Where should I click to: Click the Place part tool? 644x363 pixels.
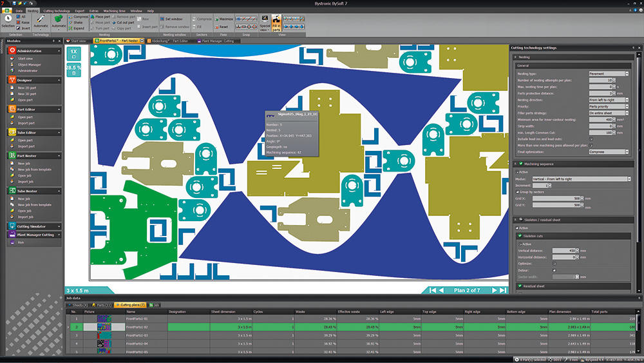tap(100, 17)
